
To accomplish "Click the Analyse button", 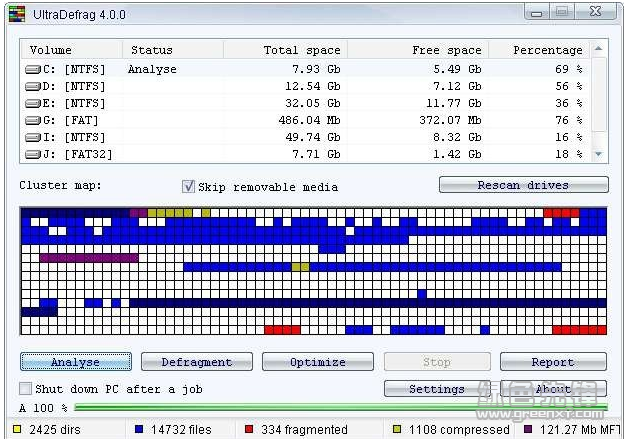I will 76,362.
